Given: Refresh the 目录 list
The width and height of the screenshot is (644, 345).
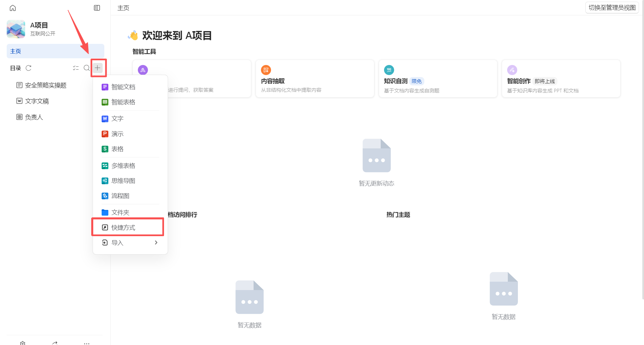Looking at the screenshot, I should click(29, 68).
